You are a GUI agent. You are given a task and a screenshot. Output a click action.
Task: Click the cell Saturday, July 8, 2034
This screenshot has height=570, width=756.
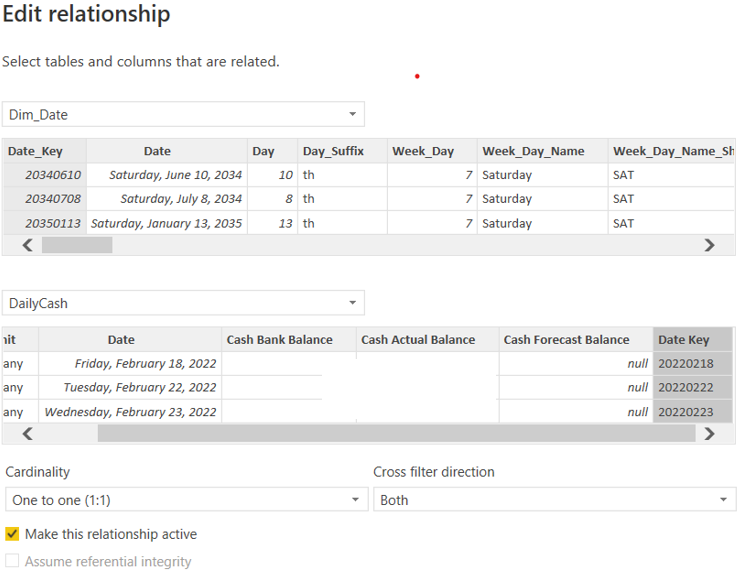(167, 199)
